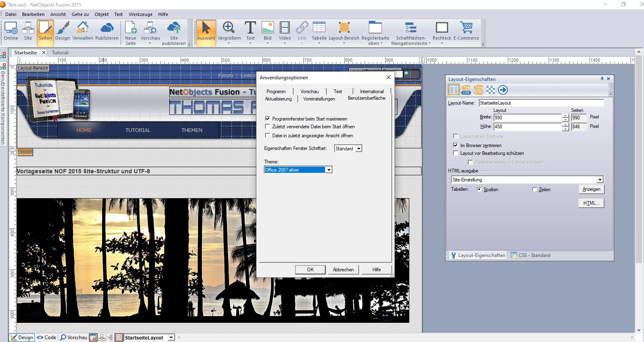Toggle Im Browser zentrieren checkbox

[x=456, y=145]
